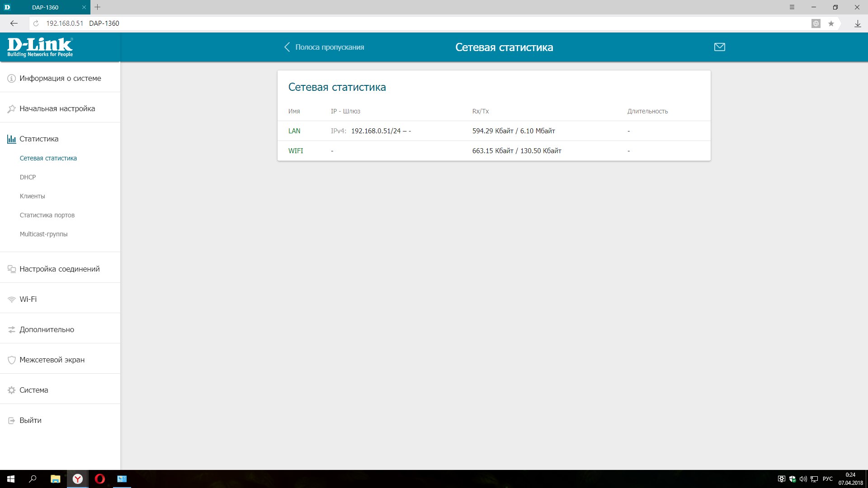Click the D-Link logo

click(40, 47)
